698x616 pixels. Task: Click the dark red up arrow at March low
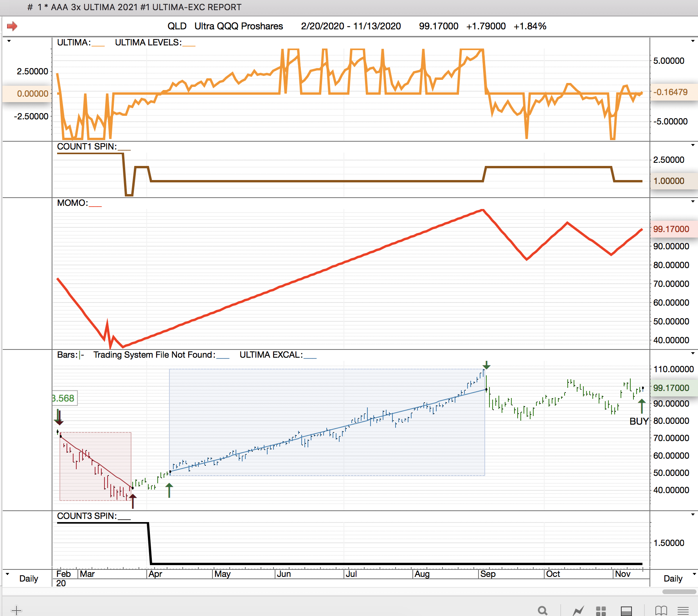[x=133, y=501]
